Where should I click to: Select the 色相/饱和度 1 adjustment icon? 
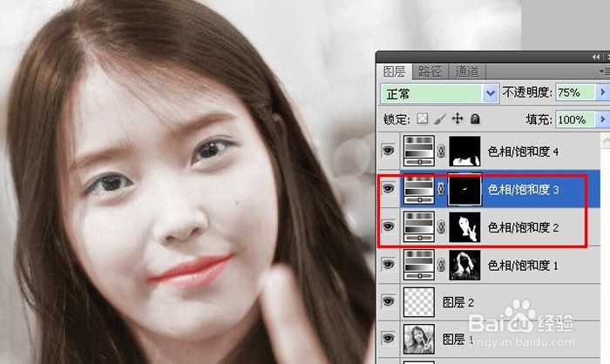(419, 265)
